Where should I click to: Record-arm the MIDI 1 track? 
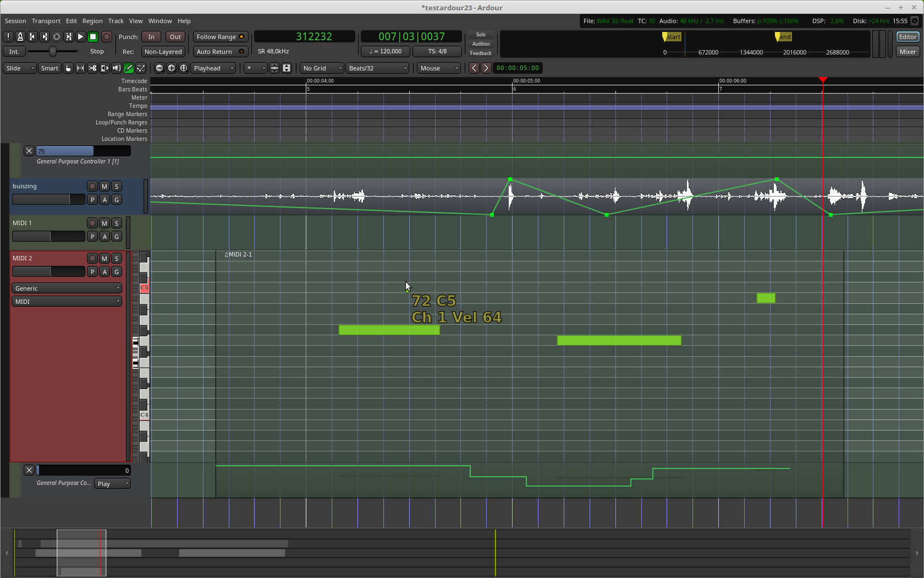click(92, 223)
